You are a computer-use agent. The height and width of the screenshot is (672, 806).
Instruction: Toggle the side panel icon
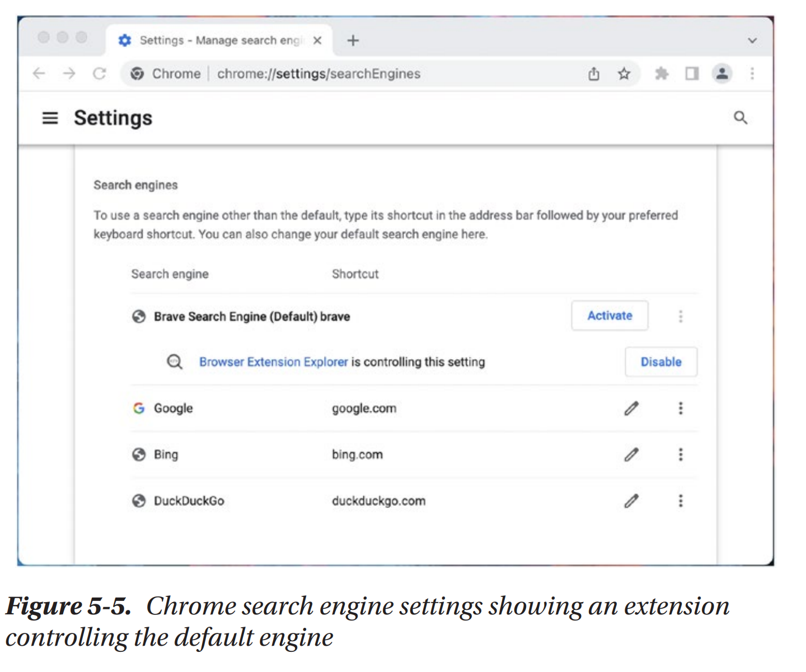click(x=692, y=74)
